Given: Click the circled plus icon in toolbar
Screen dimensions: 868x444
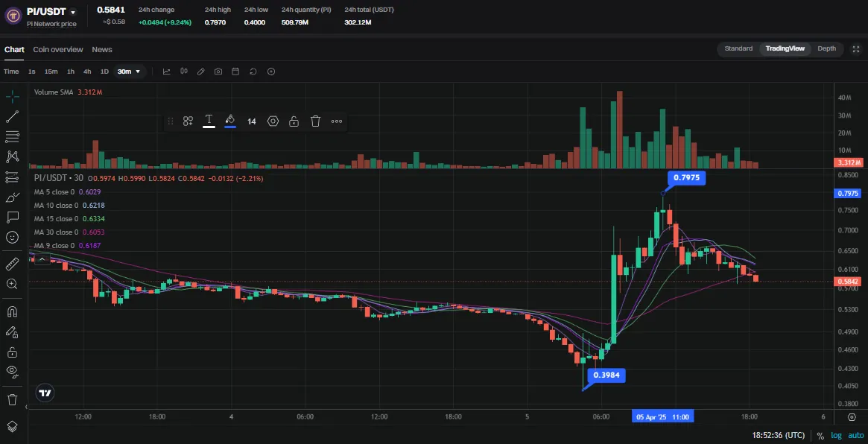Looking at the screenshot, I should coord(270,72).
